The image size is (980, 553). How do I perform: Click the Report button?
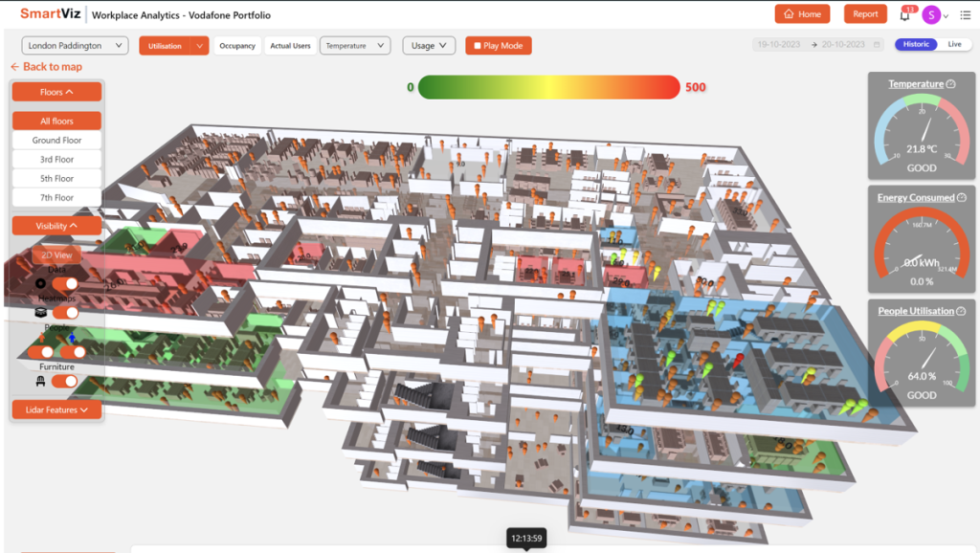click(865, 14)
